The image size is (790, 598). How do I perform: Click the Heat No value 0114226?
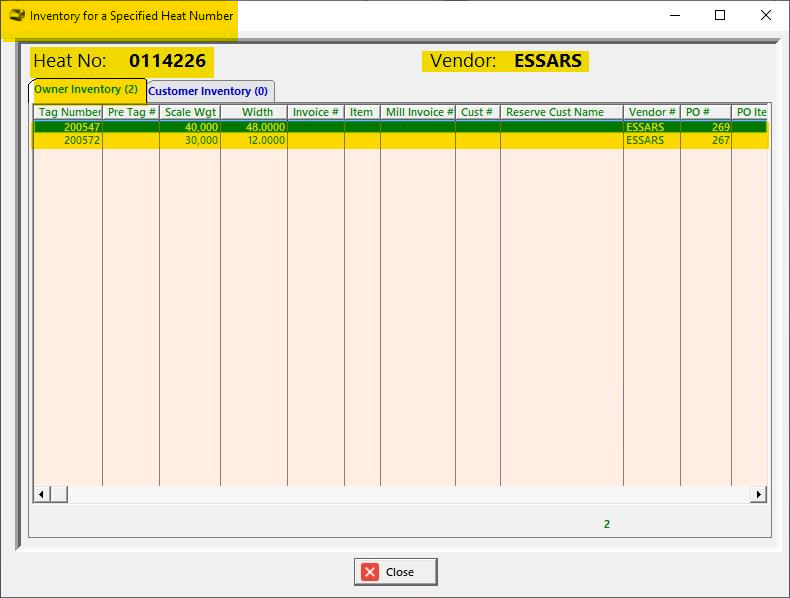pyautogui.click(x=167, y=61)
